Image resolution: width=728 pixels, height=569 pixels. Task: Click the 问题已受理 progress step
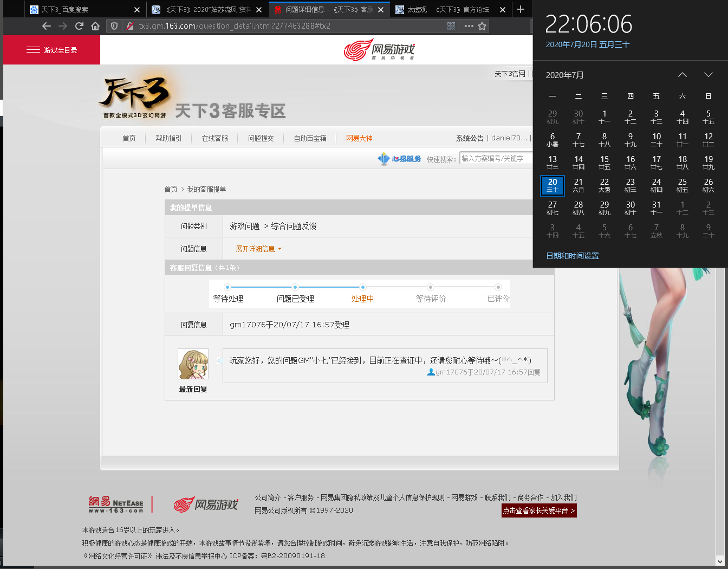click(x=295, y=299)
